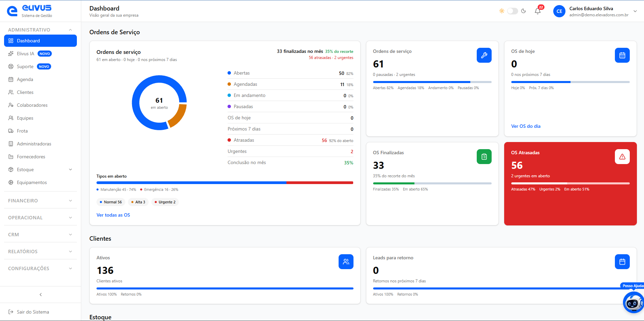Click the Equipamentos gear icon
Screen dimensions: 644x321
[x=11, y=182]
